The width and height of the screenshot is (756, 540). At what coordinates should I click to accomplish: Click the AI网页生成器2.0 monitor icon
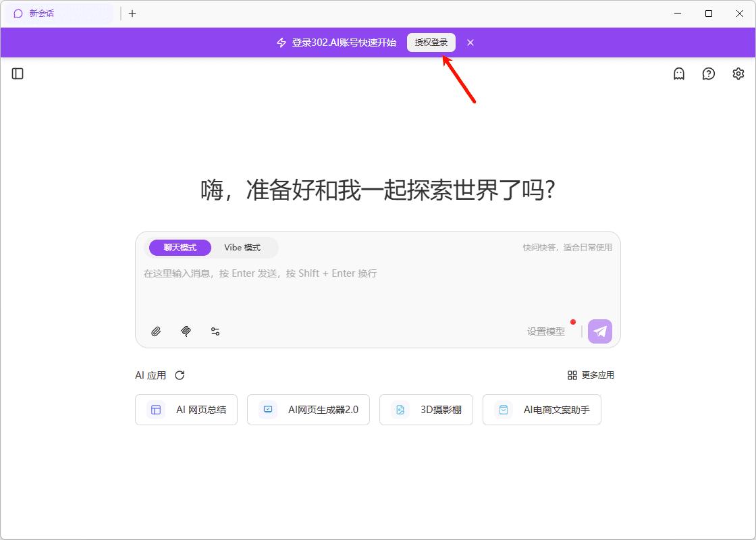click(x=268, y=410)
